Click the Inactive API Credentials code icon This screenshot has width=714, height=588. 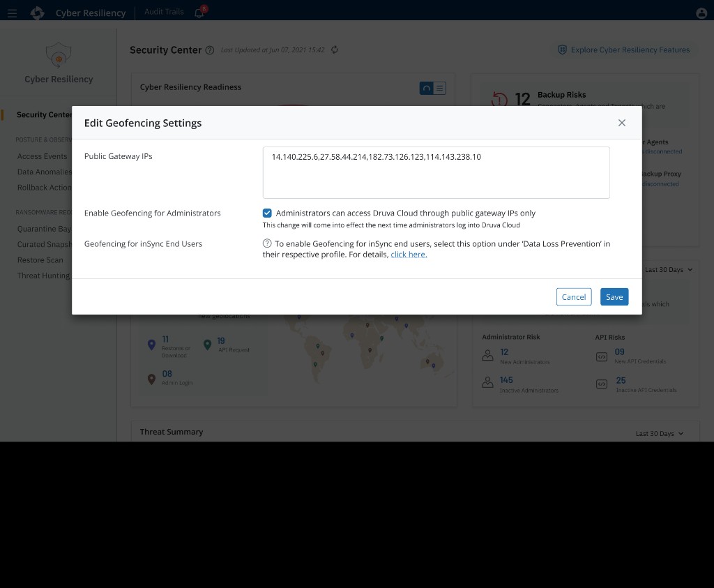[x=602, y=384]
